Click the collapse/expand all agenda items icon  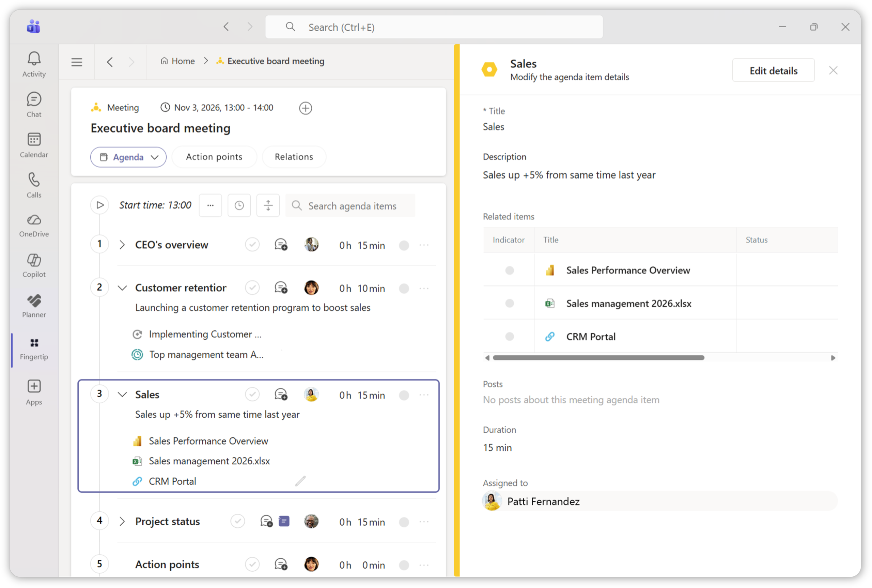268,205
